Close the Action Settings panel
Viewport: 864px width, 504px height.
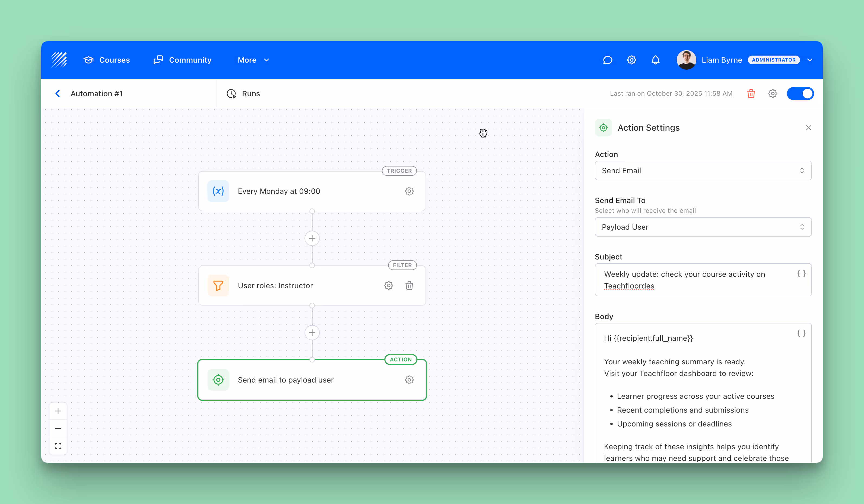[x=808, y=127]
